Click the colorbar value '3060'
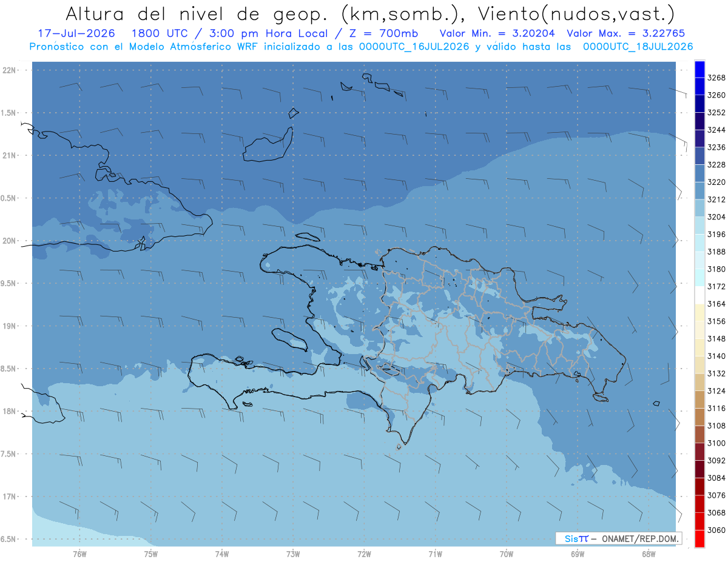728x562 pixels. click(716, 530)
